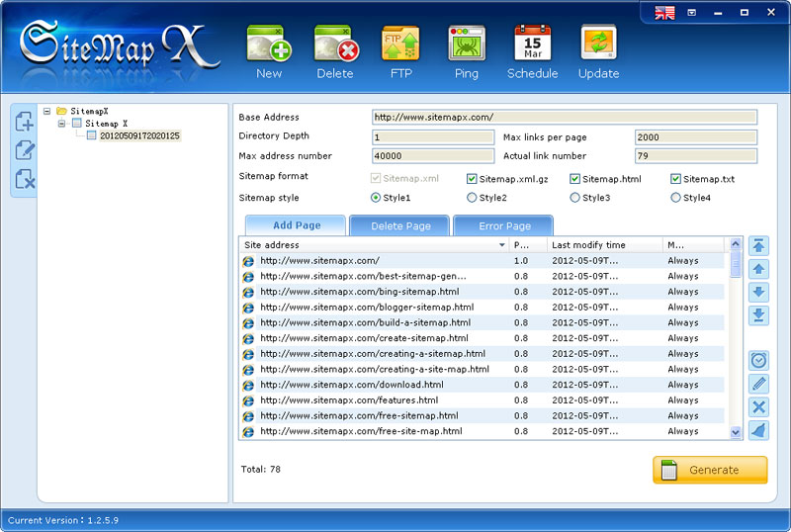The width and height of the screenshot is (791, 532).
Task: Open the Schedule calendar icon
Action: (532, 46)
